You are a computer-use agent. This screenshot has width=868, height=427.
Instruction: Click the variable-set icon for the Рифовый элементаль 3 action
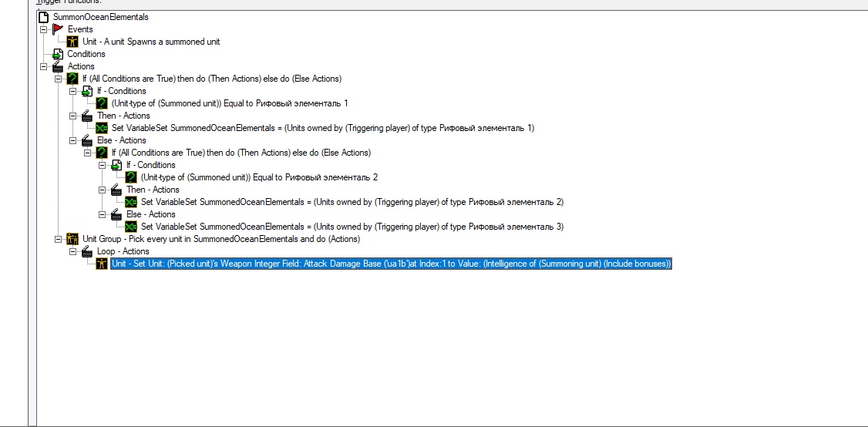(131, 227)
